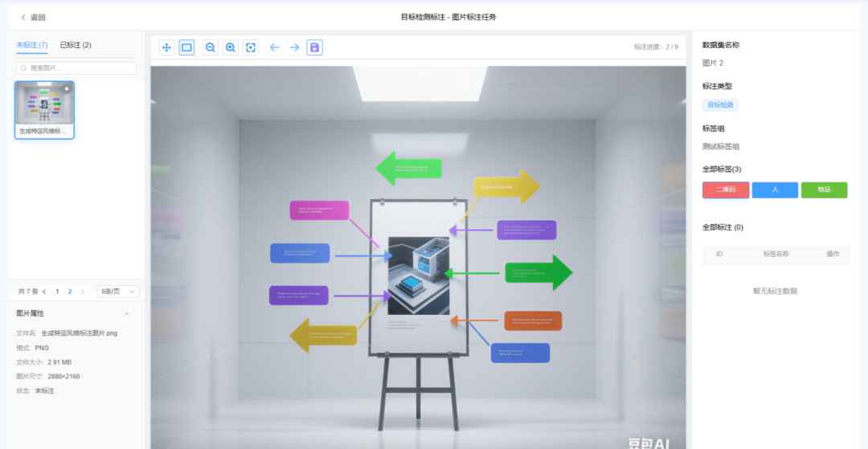Click the back arrow 返回
This screenshot has width=868, height=449.
point(33,17)
